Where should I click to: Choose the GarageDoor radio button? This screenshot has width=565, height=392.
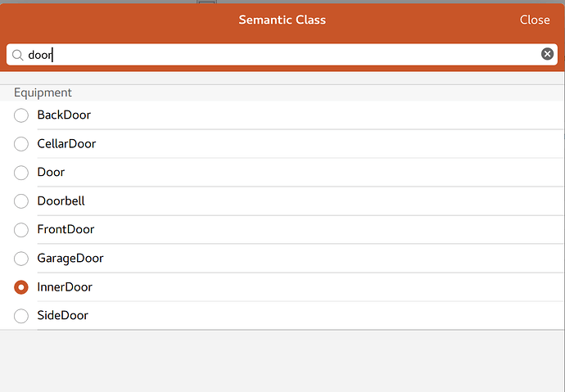click(21, 259)
